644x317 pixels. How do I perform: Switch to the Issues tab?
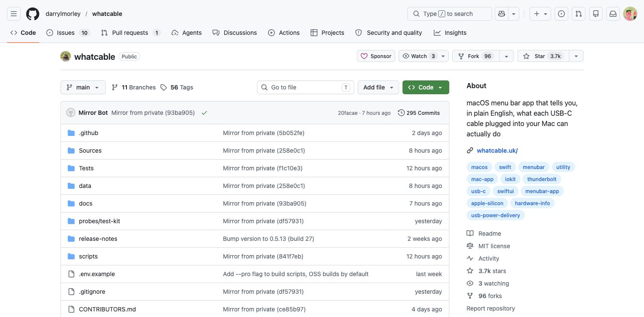(x=68, y=33)
